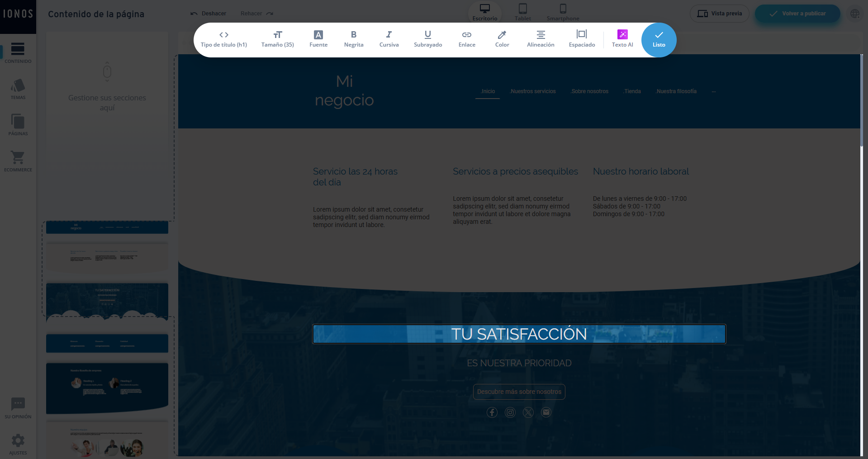
Task: Toggle Subrayado for the selected text
Action: [x=427, y=38]
